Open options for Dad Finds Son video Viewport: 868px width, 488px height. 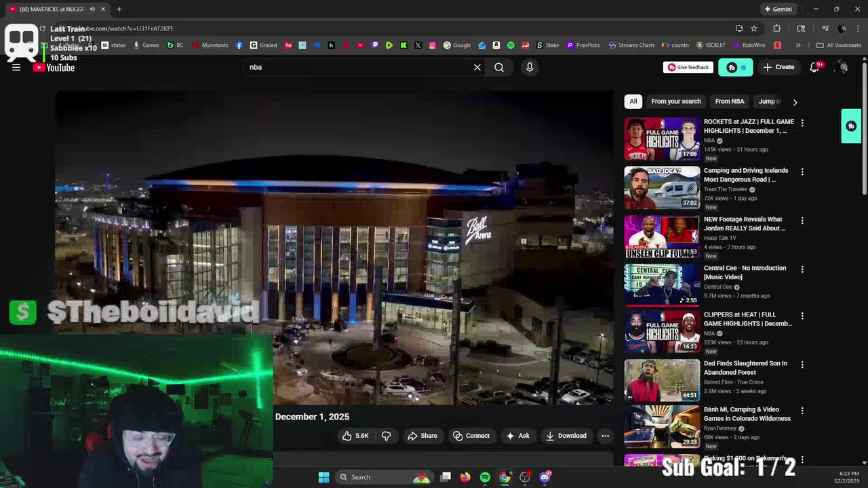pos(802,365)
